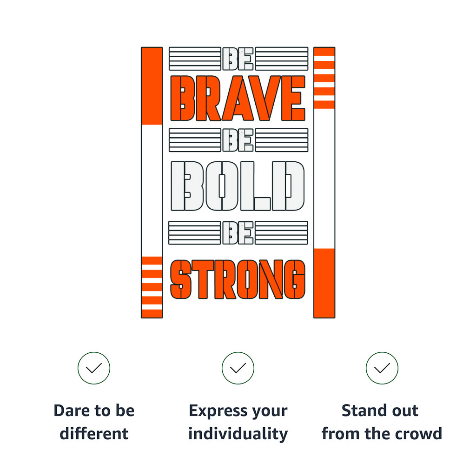Click the orange striped section of the right bar
The width and height of the screenshot is (476, 476).
(324, 78)
